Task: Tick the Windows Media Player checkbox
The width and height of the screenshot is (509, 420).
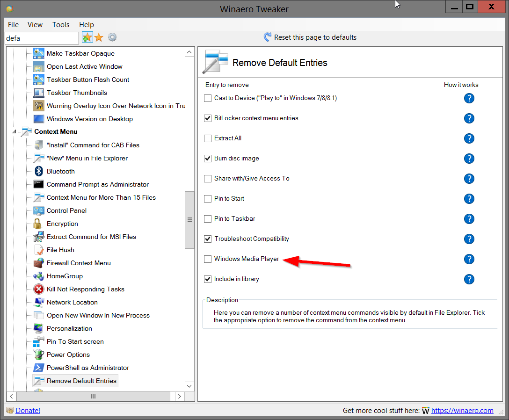Action: click(x=208, y=259)
